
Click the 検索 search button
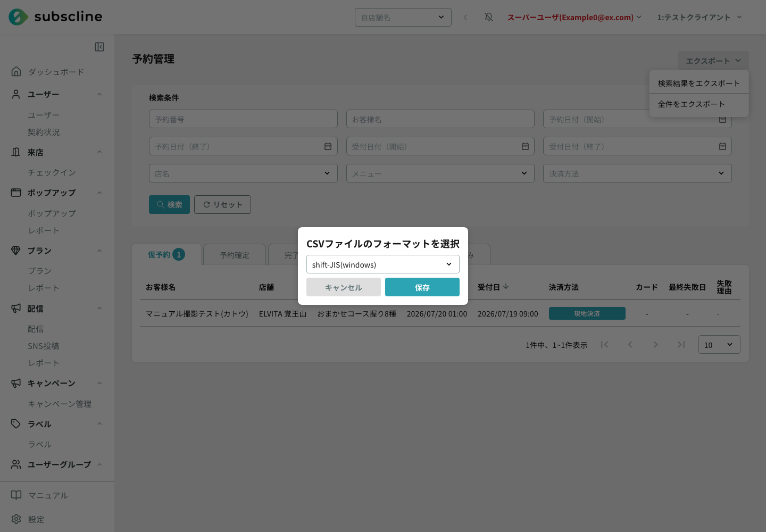tap(169, 204)
